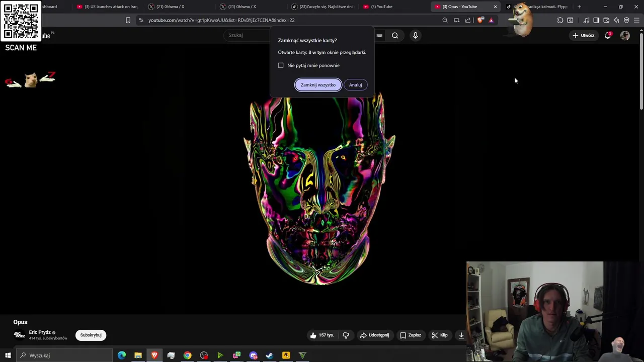Image resolution: width=644 pixels, height=362 pixels.
Task: Click the install-app icon in address bar
Action: click(456, 20)
